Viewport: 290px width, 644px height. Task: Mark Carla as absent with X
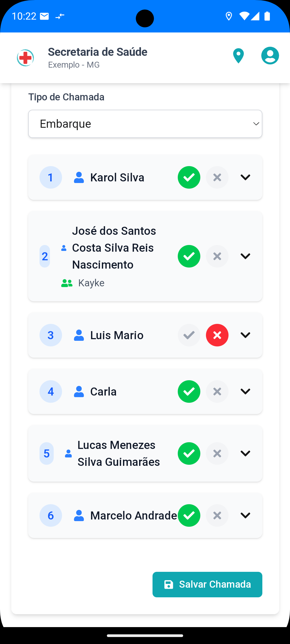point(217,391)
